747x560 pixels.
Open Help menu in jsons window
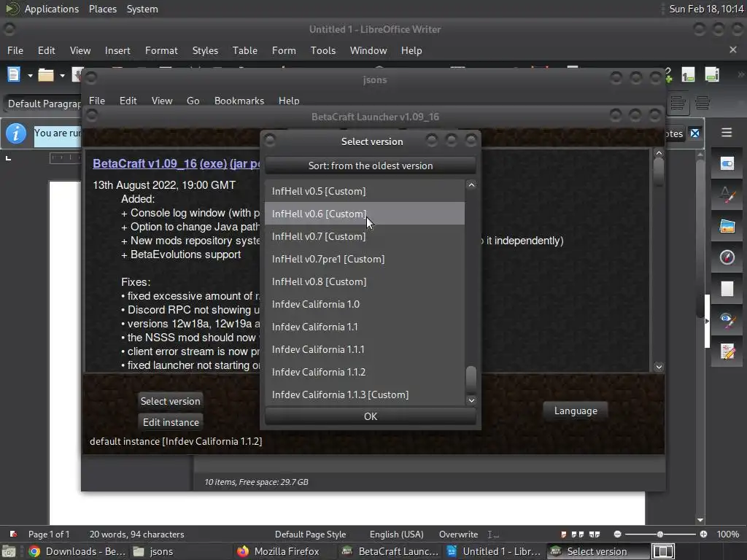point(289,101)
